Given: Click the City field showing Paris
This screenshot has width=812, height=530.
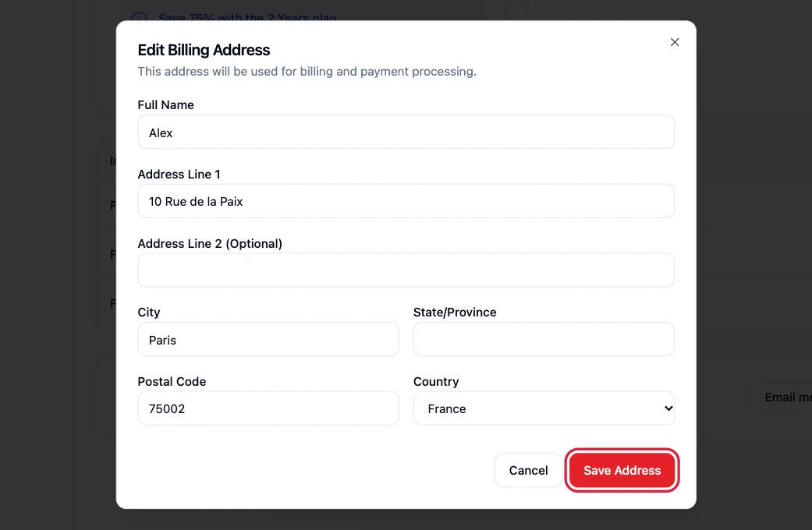Looking at the screenshot, I should tap(268, 339).
